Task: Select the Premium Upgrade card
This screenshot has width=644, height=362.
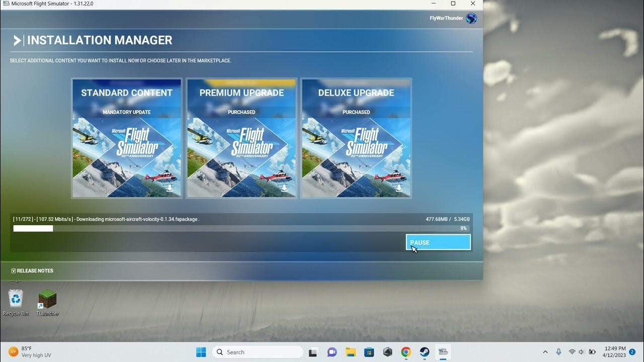Action: (x=242, y=138)
